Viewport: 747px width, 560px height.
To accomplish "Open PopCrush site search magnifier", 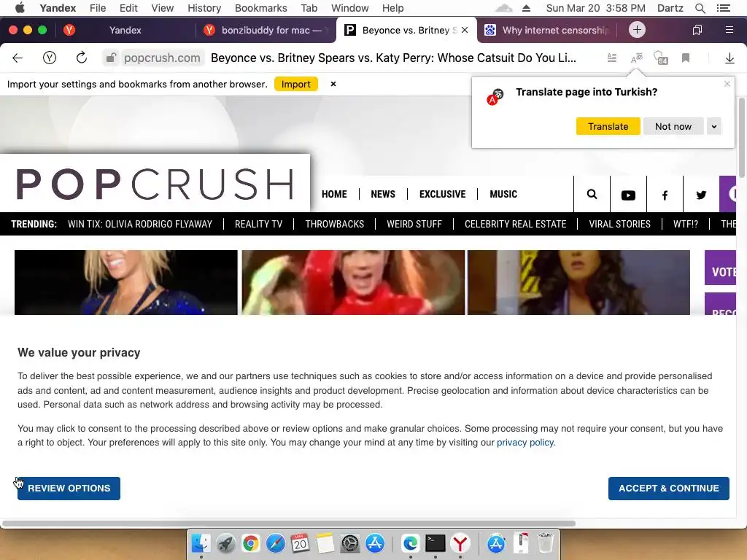I will click(x=592, y=194).
